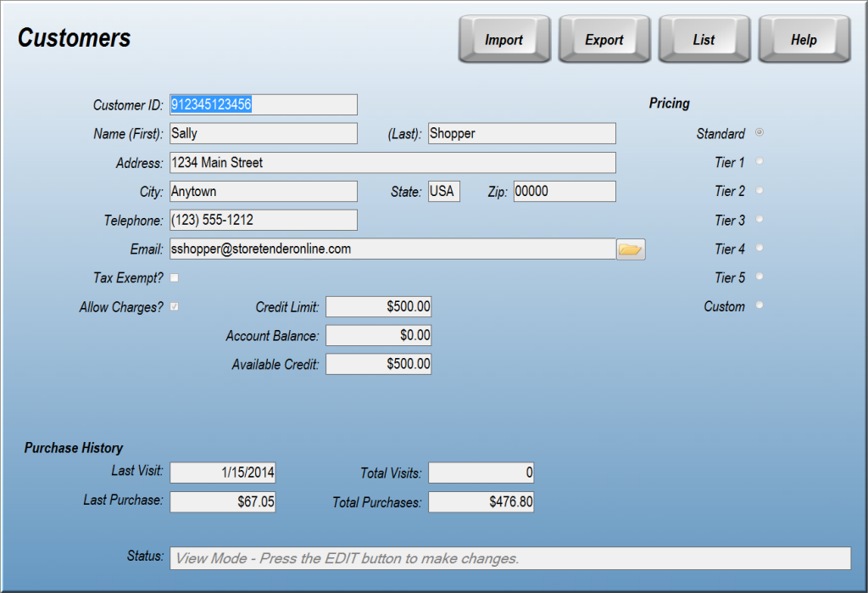Viewport: 868px width, 593px height.
Task: Click the last name field containing Shopper
Action: click(522, 133)
